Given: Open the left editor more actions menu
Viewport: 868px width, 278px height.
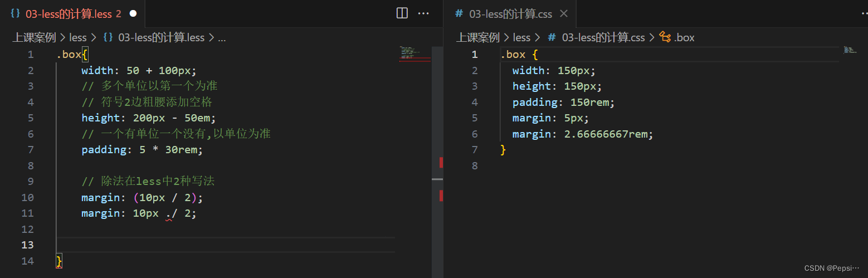Looking at the screenshot, I should pos(423,13).
